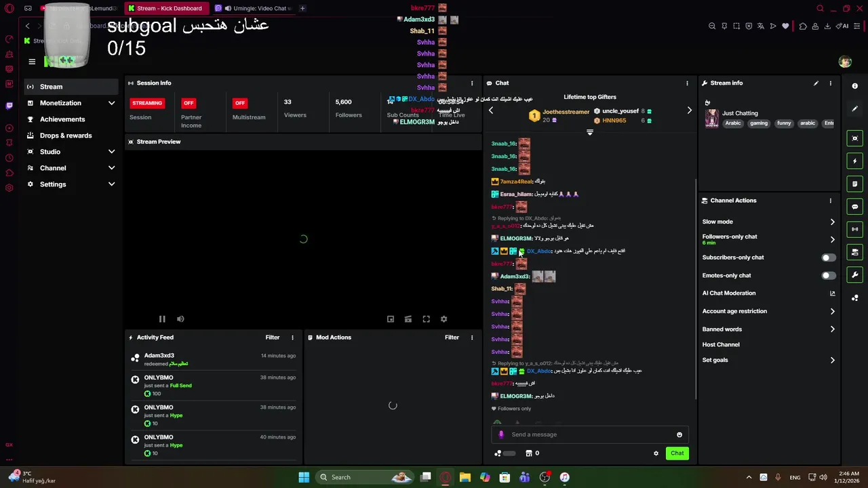This screenshot has height=488, width=868.
Task: Open the Stream info panel options menu
Action: point(830,83)
